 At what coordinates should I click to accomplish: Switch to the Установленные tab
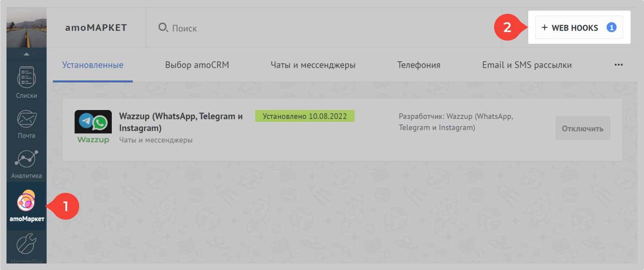tap(93, 65)
